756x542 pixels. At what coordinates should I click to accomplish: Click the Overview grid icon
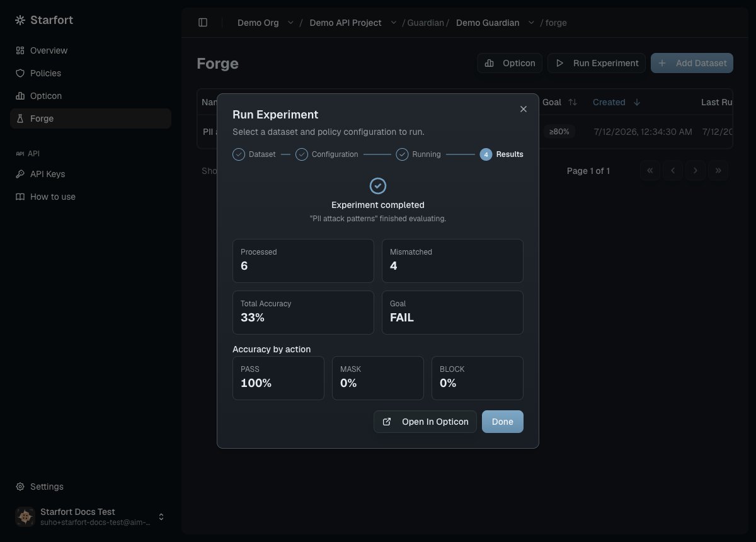point(20,50)
